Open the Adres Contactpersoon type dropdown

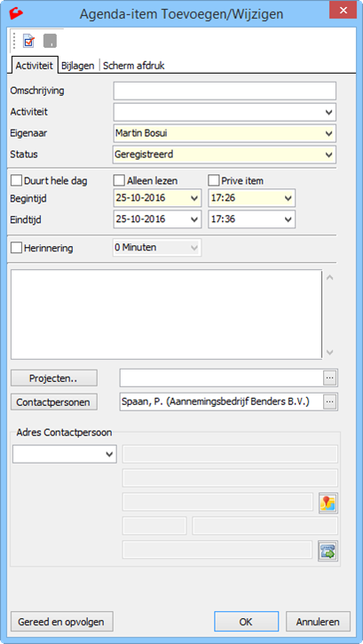coord(109,454)
